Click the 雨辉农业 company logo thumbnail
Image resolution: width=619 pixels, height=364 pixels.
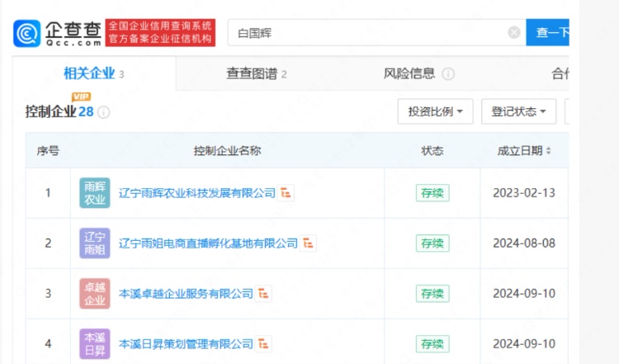95,193
